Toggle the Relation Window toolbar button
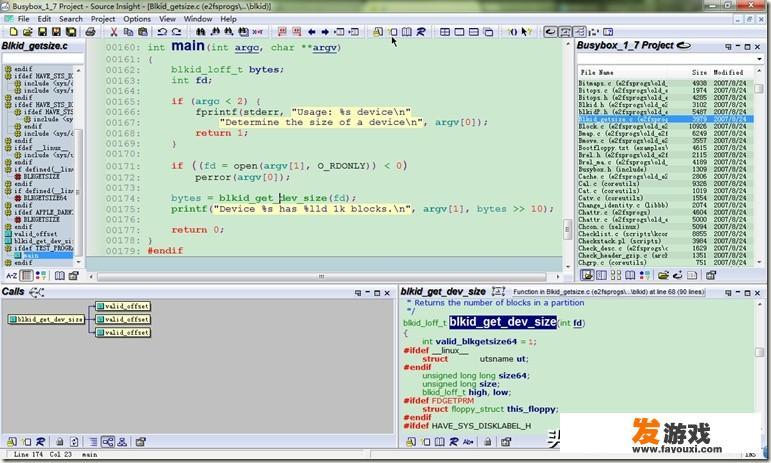 point(579,32)
